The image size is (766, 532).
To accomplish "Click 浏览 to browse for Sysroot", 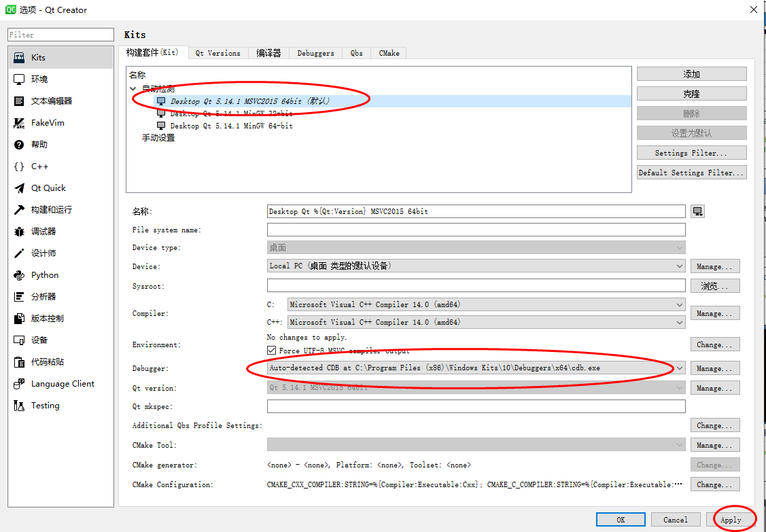I will pyautogui.click(x=714, y=285).
